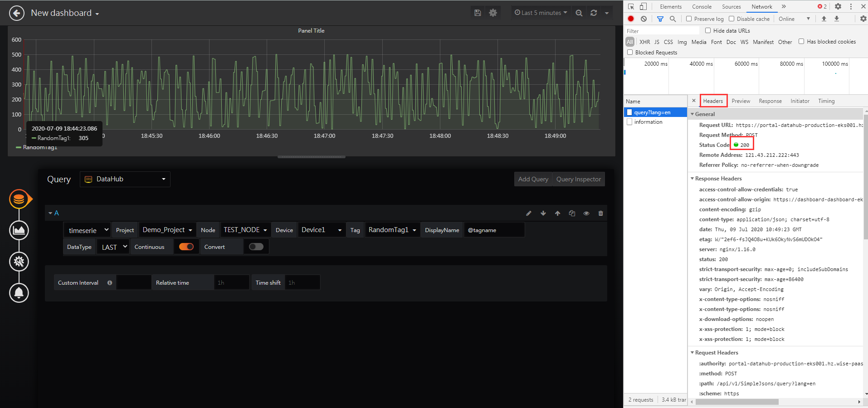Open the DevTools Console tab
Screen dimensions: 868x408
[x=702, y=7]
